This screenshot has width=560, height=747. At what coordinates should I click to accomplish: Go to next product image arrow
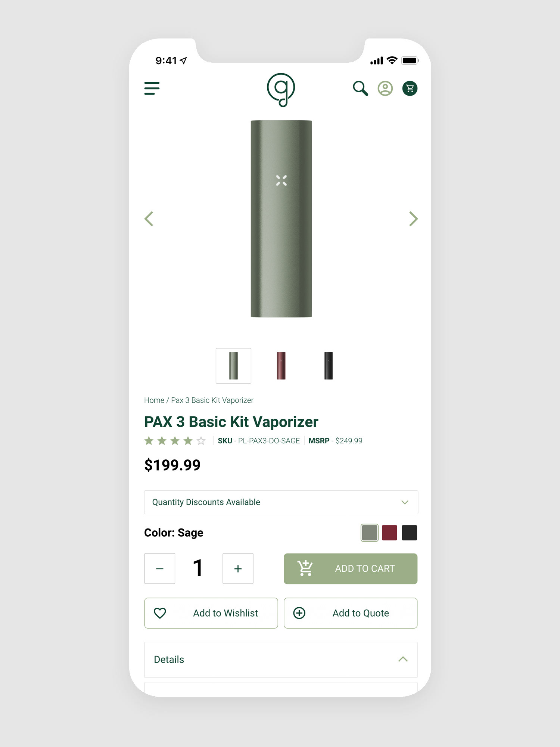click(413, 219)
